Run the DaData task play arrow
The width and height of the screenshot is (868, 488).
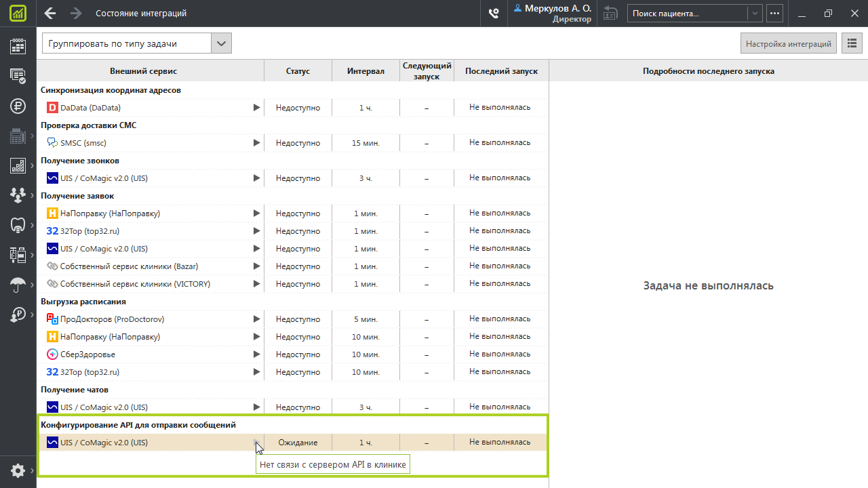point(256,108)
